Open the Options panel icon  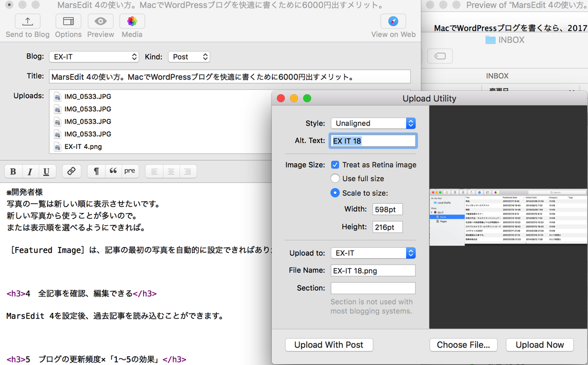[68, 21]
